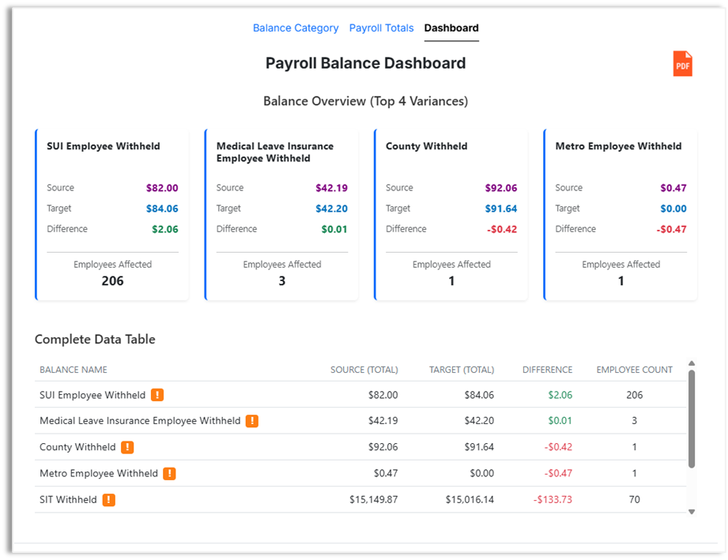This screenshot has height=560, width=728.
Task: Select the SUI Employee Withheld card
Action: pyautogui.click(x=111, y=213)
